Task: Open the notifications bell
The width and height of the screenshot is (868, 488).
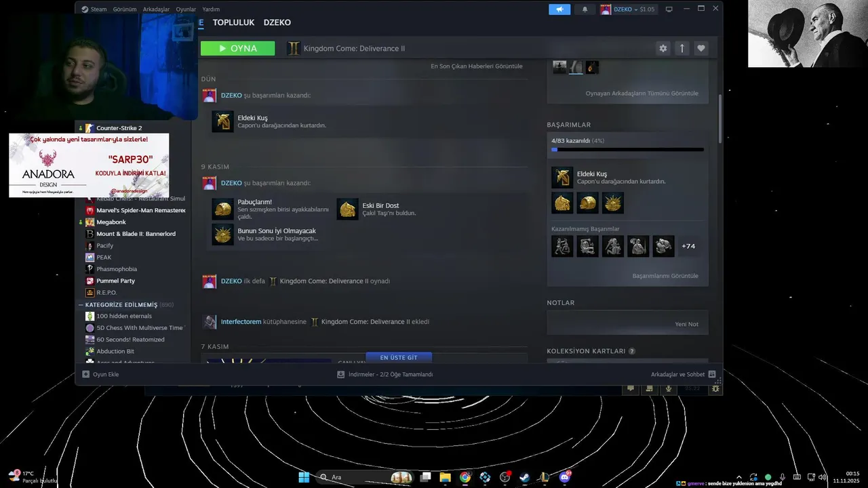Action: point(585,9)
